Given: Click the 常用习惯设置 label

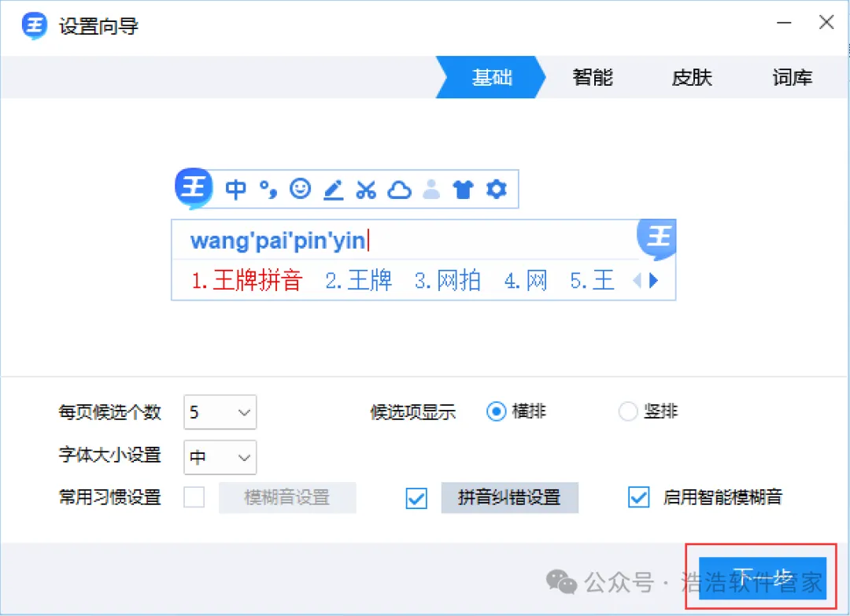Looking at the screenshot, I should 109,497.
